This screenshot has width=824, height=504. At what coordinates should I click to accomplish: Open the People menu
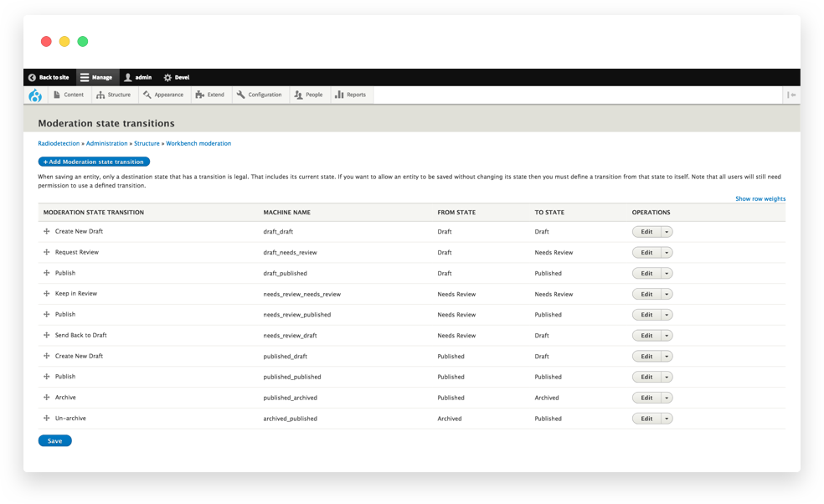pos(308,95)
